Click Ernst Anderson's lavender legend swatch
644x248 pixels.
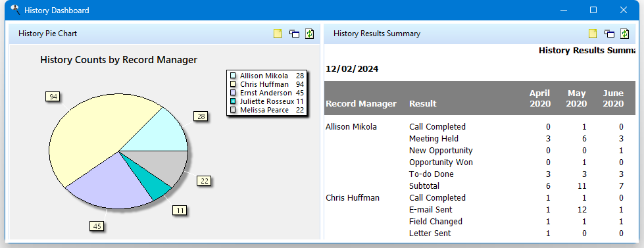click(233, 93)
